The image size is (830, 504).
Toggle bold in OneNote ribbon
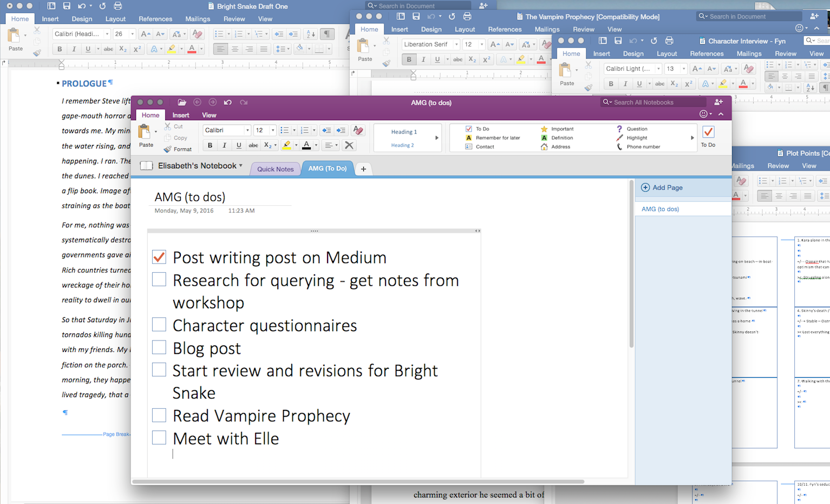click(210, 145)
